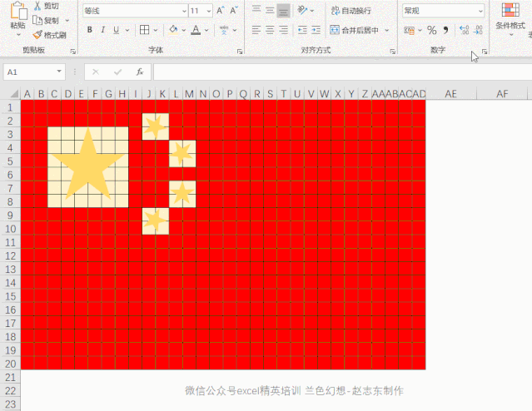Open the fill color dropdown arrow
532x411 pixels.
183,30
